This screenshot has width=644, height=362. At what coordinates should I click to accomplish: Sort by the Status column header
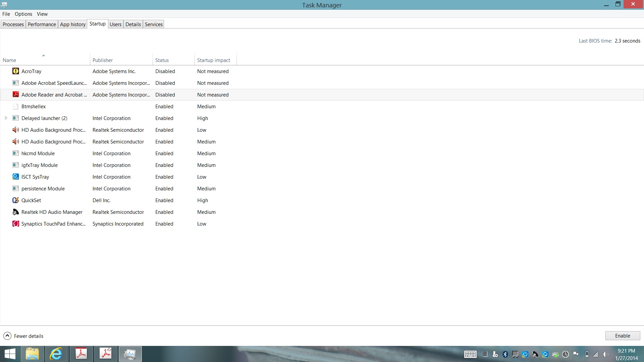coord(174,60)
